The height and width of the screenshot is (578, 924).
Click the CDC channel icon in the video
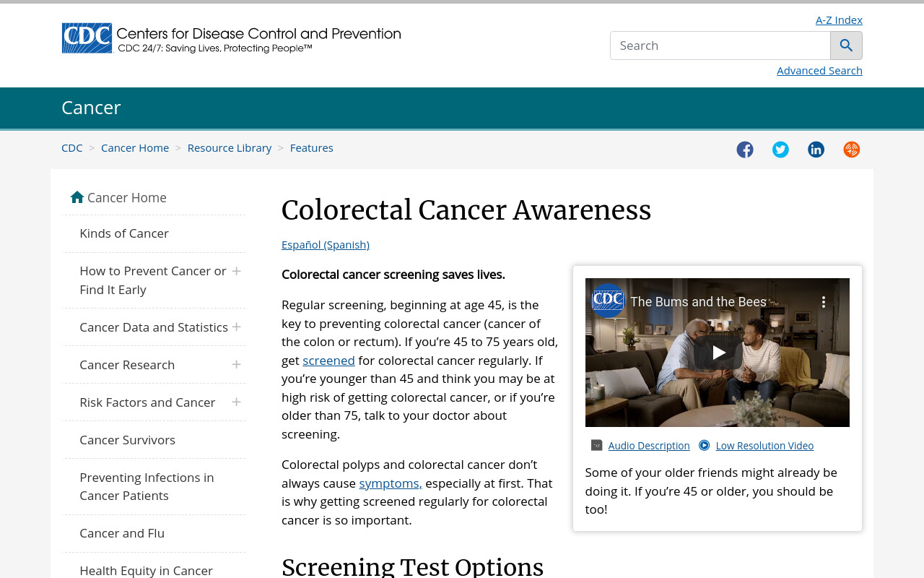pos(608,300)
